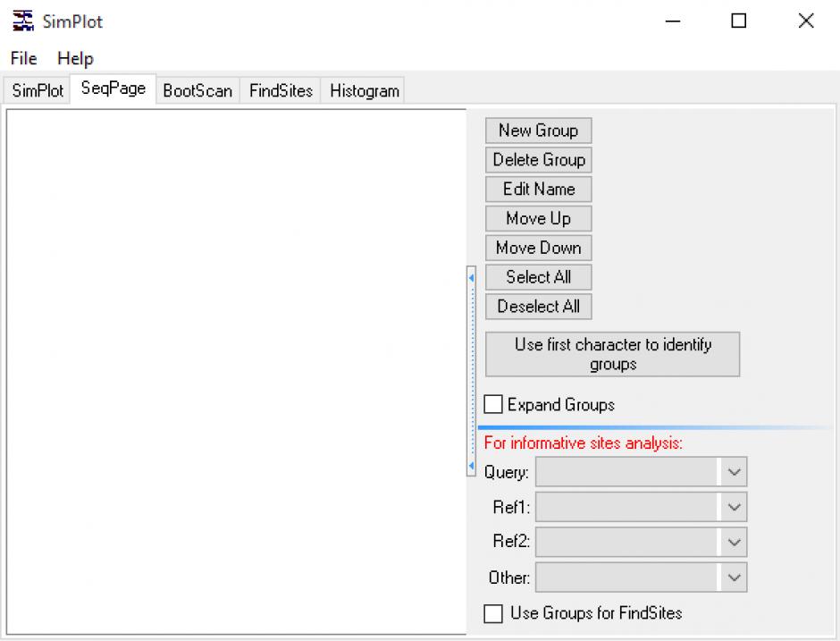The image size is (840, 641).
Task: Open the Ref1 dropdown arrow
Action: coord(734,507)
